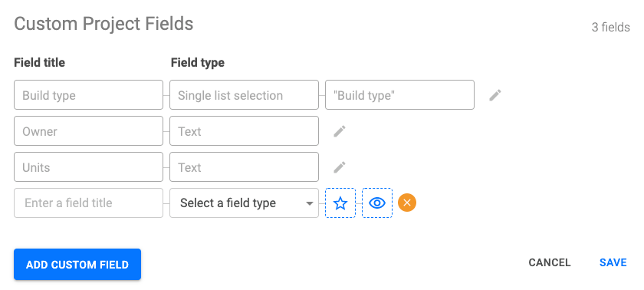Edit the Units field using pencil icon
The image size is (644, 290).
[339, 167]
